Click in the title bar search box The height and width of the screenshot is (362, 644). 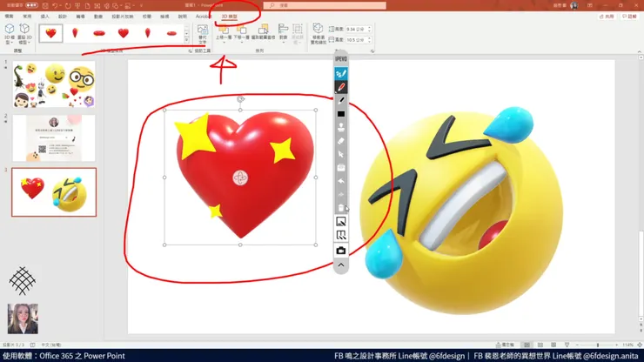pos(325,5)
